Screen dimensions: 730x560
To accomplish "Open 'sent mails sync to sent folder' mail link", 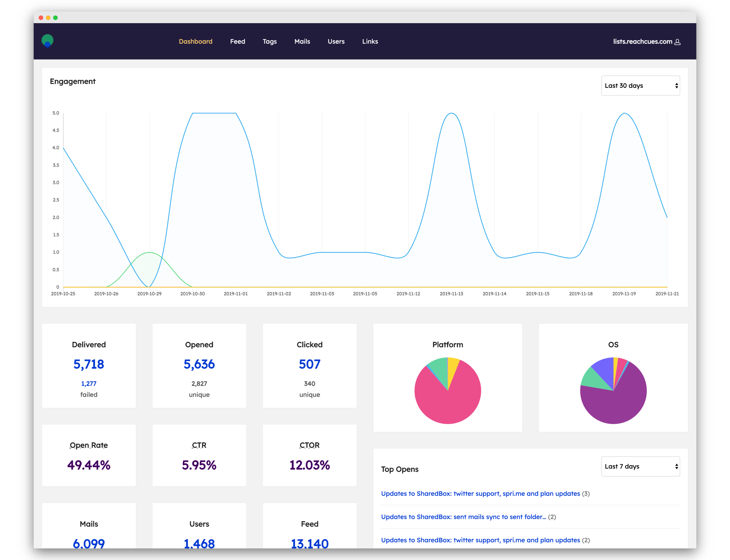I will pyautogui.click(x=464, y=517).
